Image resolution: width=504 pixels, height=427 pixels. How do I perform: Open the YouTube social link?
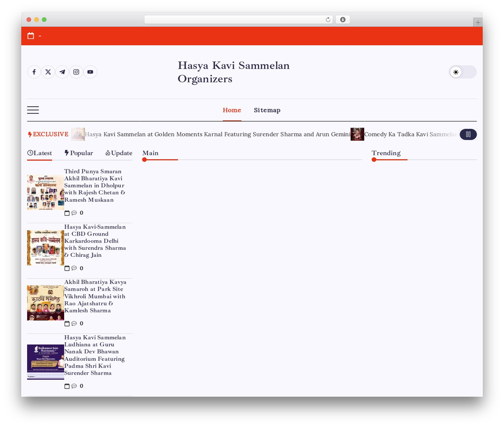(90, 72)
